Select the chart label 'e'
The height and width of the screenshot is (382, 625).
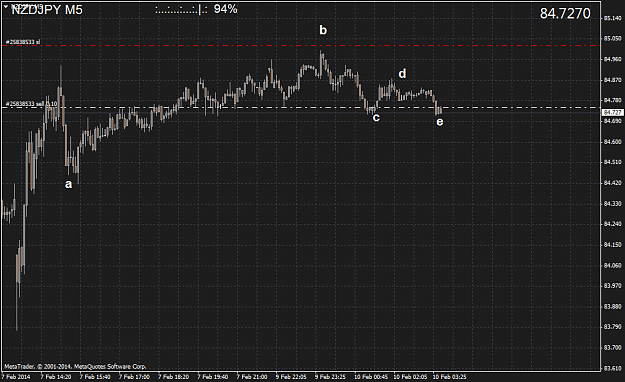[439, 121]
